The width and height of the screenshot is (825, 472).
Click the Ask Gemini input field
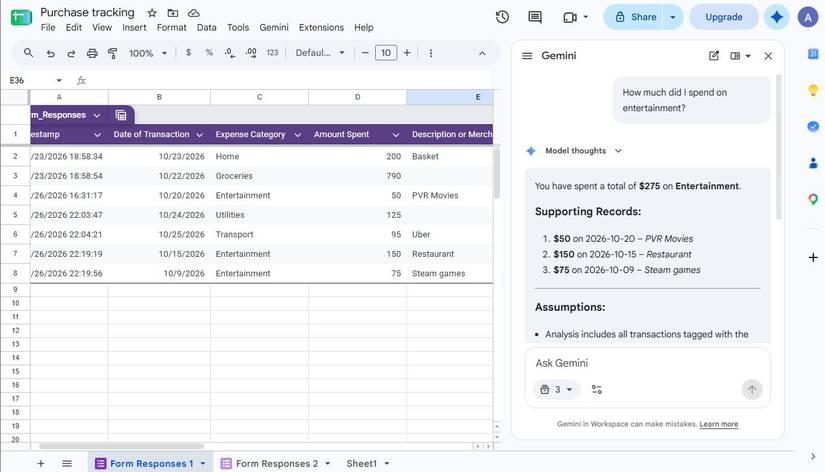point(647,363)
